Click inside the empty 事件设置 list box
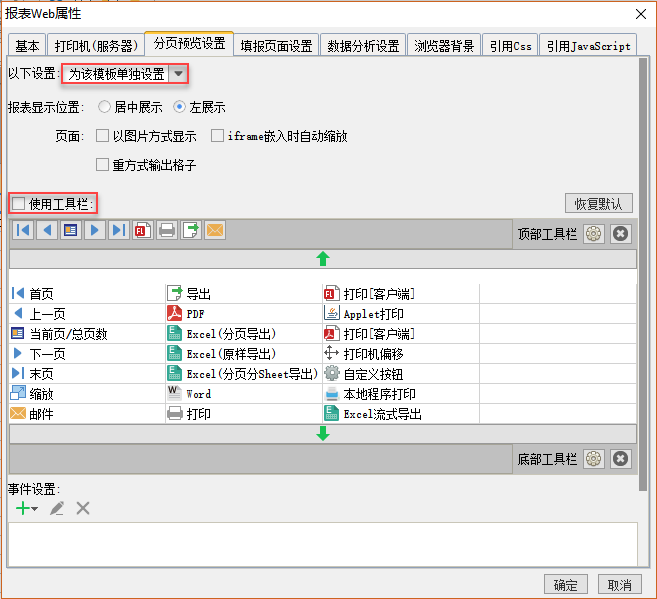Image resolution: width=657 pixels, height=599 pixels. pyautogui.click(x=323, y=545)
